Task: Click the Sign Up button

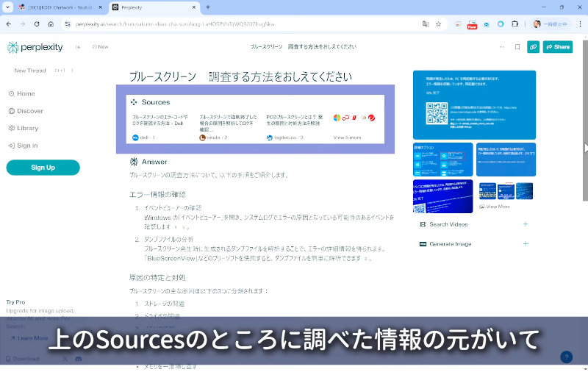Action: click(x=43, y=168)
